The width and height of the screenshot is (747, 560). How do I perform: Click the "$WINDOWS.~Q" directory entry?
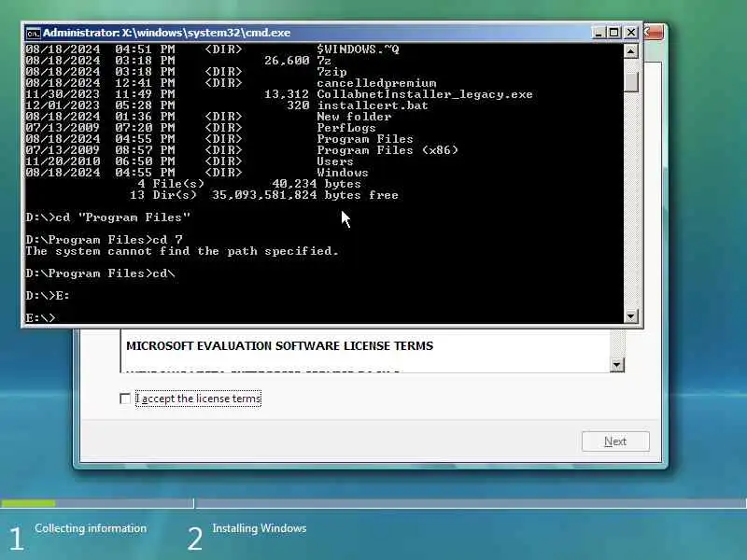coord(358,49)
